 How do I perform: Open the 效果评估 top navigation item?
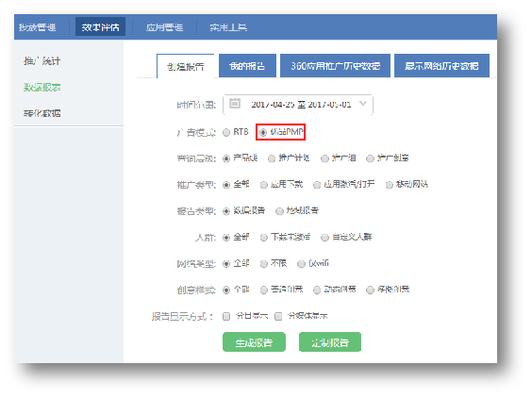100,26
